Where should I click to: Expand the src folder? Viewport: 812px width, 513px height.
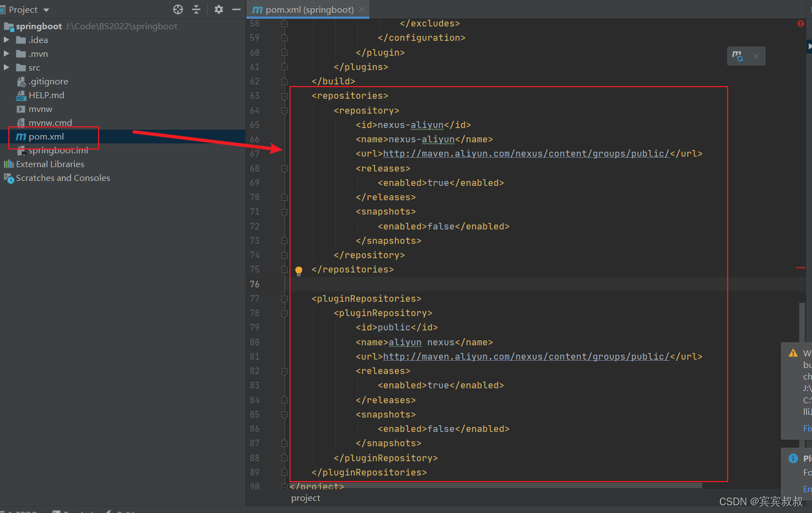(x=7, y=67)
